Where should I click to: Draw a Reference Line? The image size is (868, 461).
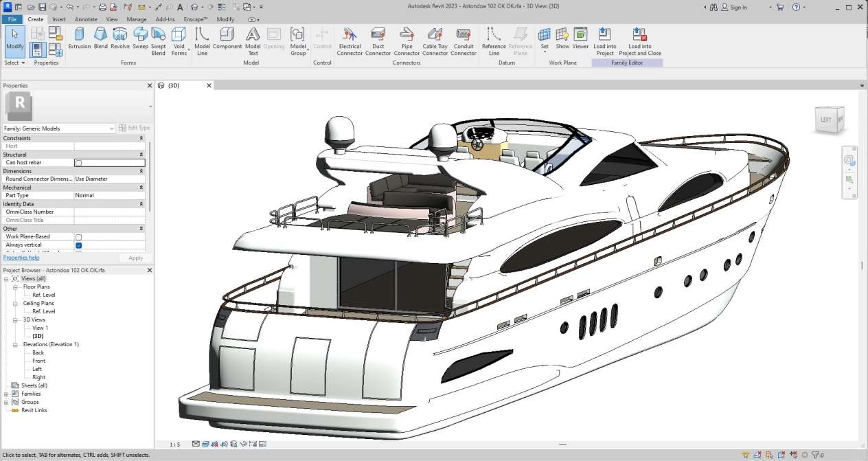[x=494, y=41]
